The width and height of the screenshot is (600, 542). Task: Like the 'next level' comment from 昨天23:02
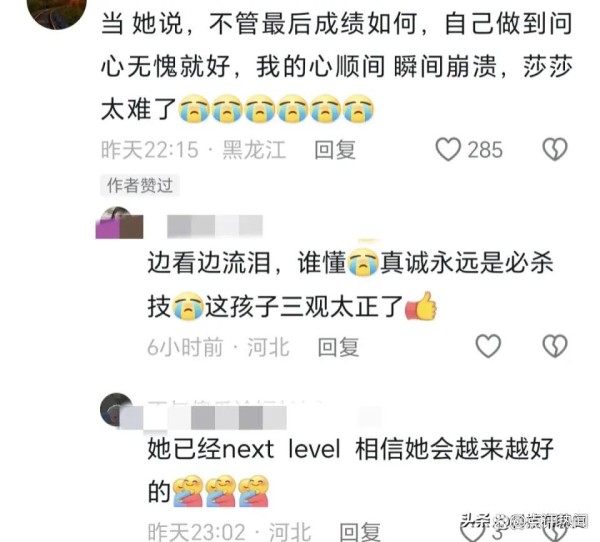[x=472, y=532]
